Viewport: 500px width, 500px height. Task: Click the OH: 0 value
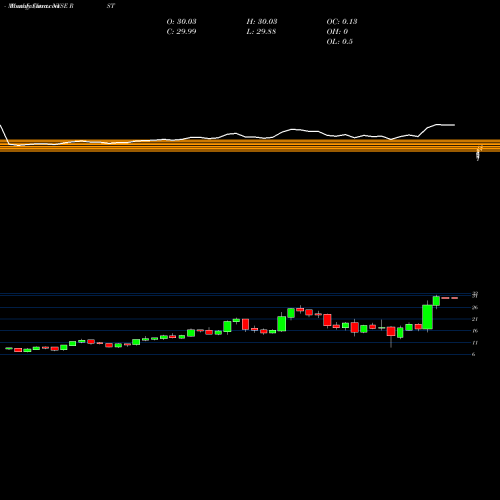click(337, 32)
